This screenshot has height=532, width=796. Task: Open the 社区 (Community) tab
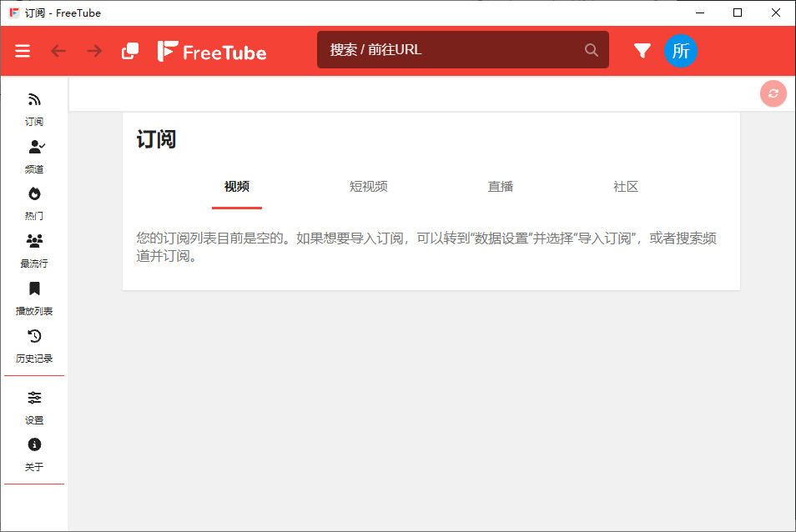(x=626, y=187)
